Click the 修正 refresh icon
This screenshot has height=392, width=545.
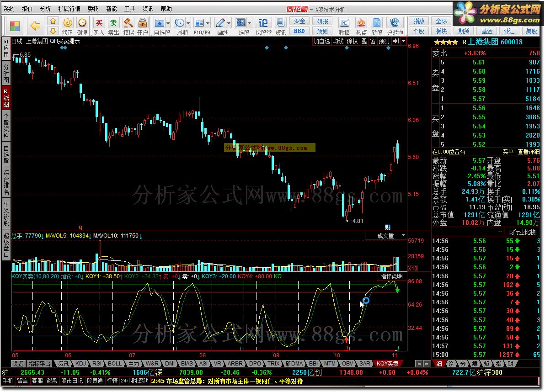(x=67, y=23)
